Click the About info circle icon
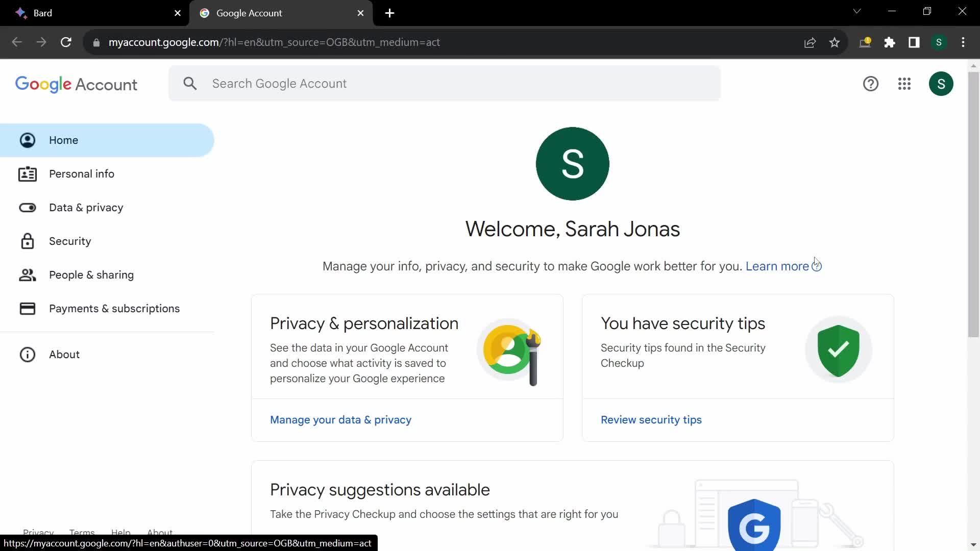This screenshot has height=551, width=980. pos(28,355)
